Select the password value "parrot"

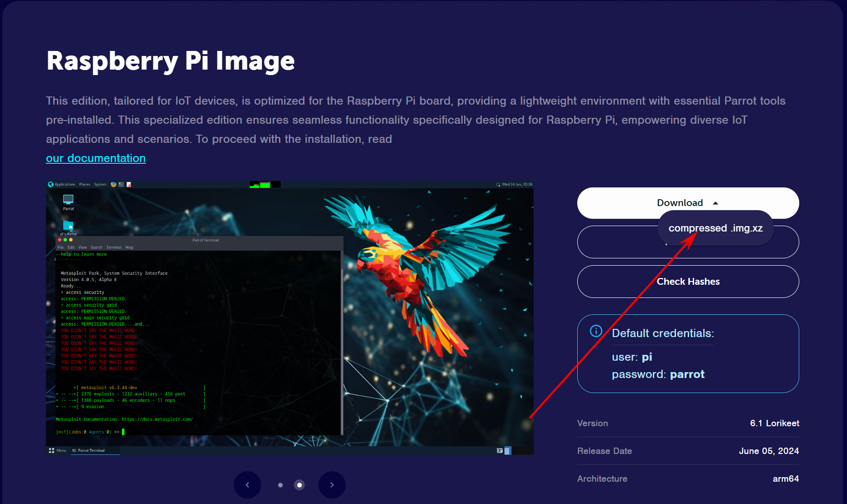point(687,374)
